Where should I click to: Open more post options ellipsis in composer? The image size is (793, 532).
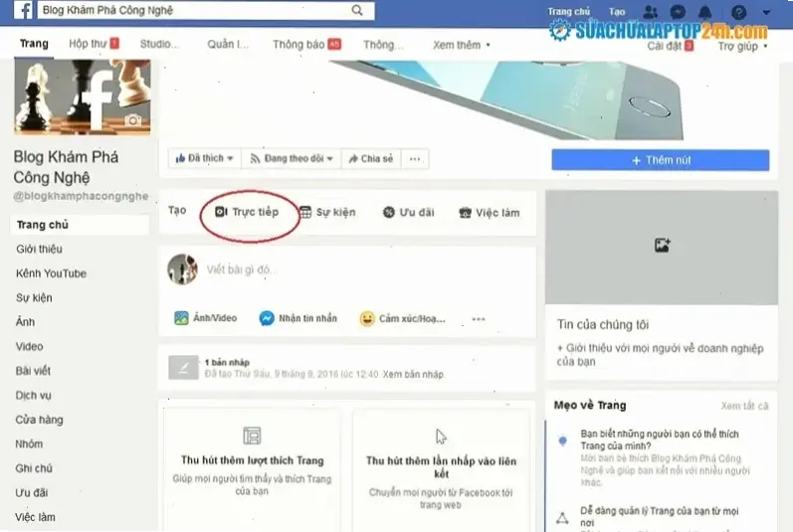pos(479,319)
